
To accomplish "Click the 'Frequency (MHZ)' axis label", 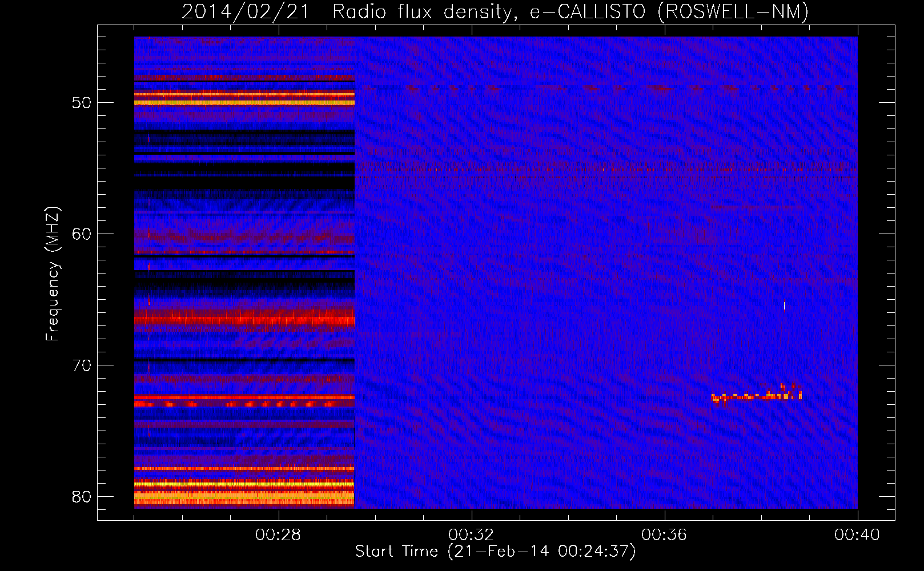I will click(x=53, y=274).
